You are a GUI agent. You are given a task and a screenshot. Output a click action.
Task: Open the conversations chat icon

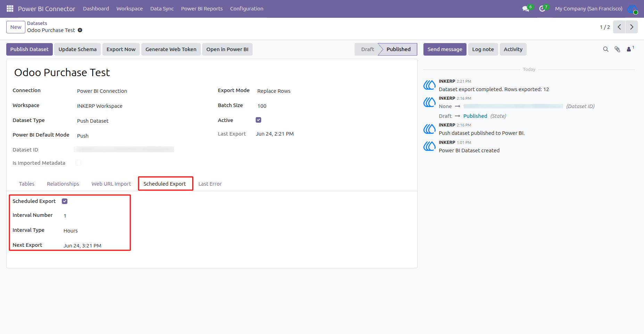526,9
